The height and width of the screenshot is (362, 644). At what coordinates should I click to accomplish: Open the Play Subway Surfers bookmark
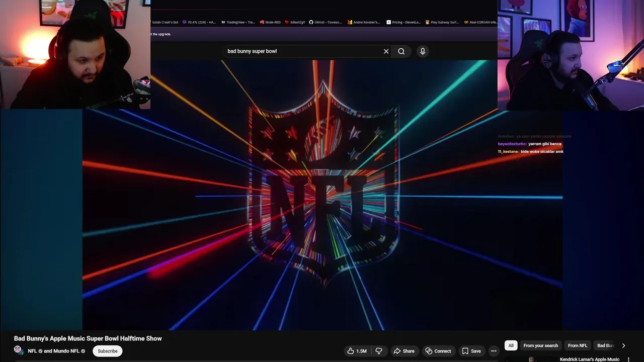click(442, 22)
